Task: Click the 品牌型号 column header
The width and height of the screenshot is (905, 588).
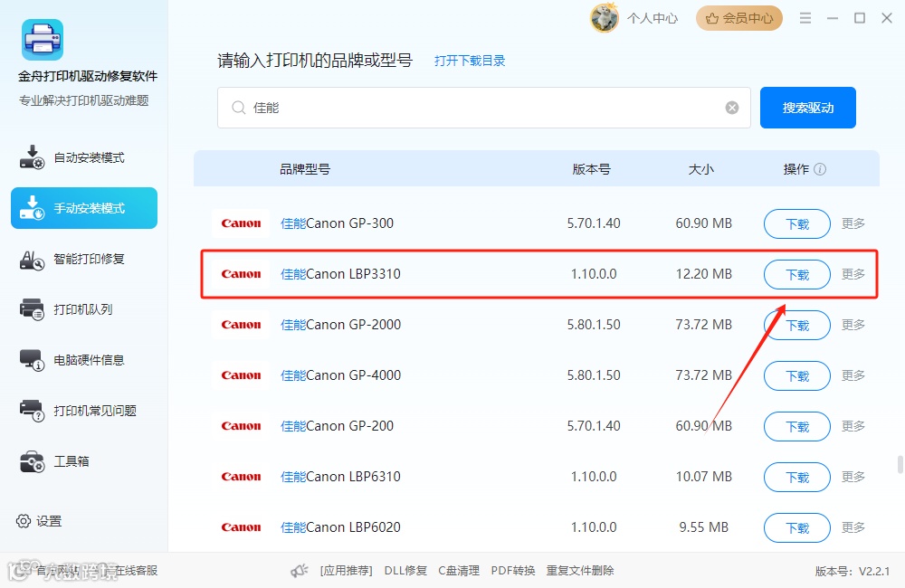Action: point(305,169)
